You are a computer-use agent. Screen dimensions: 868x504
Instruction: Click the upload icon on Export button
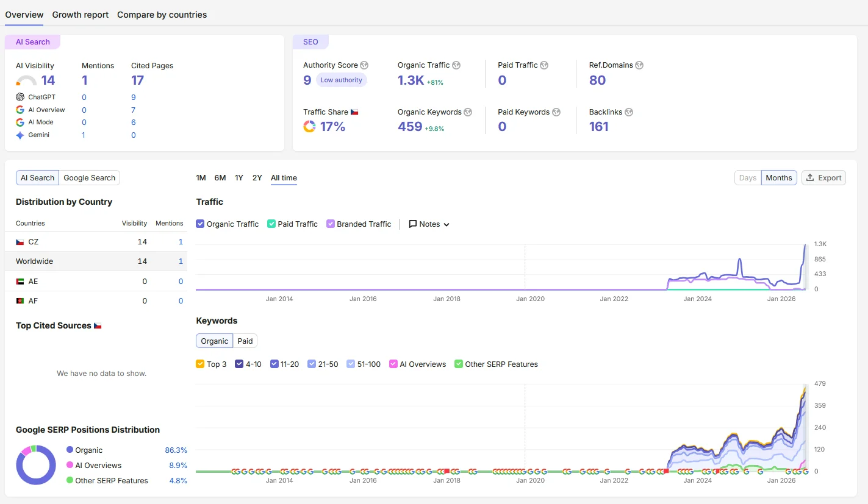point(810,178)
